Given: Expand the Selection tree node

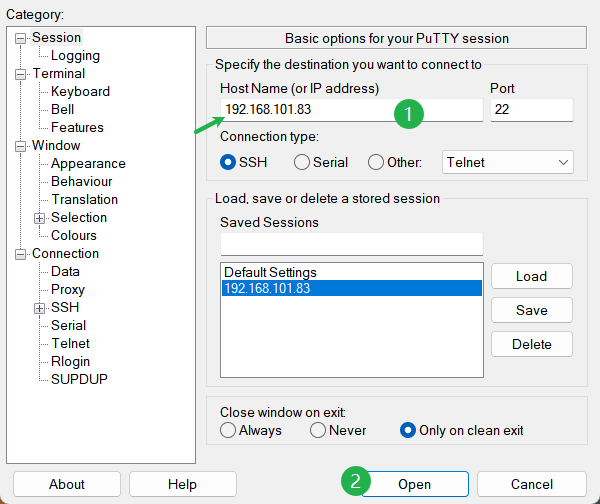Looking at the screenshot, I should click(39, 218).
